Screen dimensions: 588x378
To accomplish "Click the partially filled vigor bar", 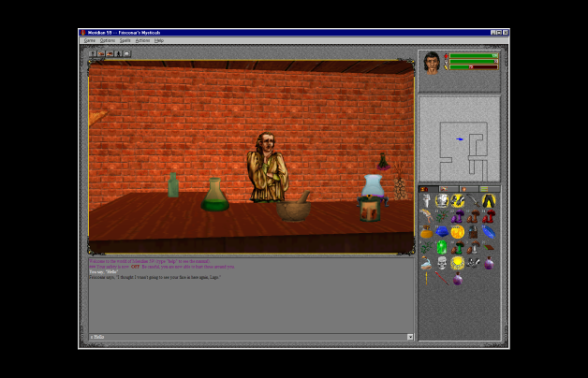I will coord(474,67).
